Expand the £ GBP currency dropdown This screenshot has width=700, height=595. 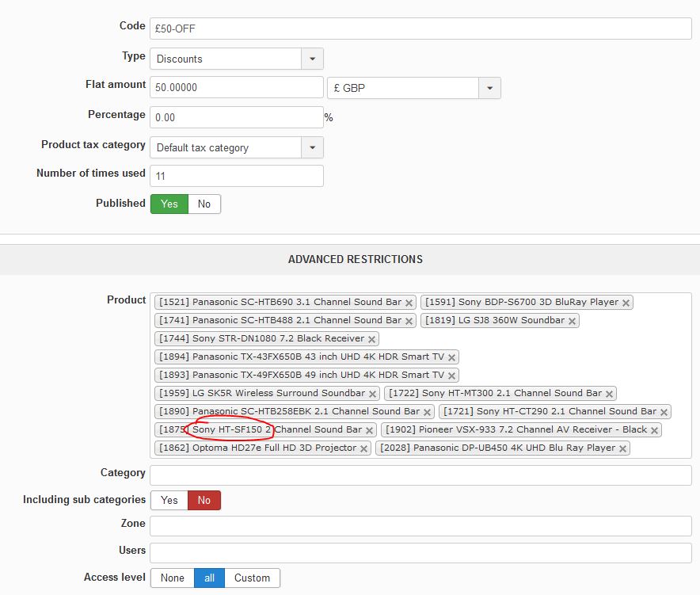coord(413,88)
